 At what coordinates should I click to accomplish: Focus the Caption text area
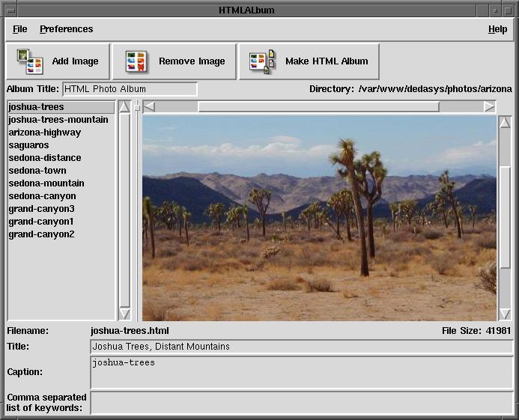[301, 372]
